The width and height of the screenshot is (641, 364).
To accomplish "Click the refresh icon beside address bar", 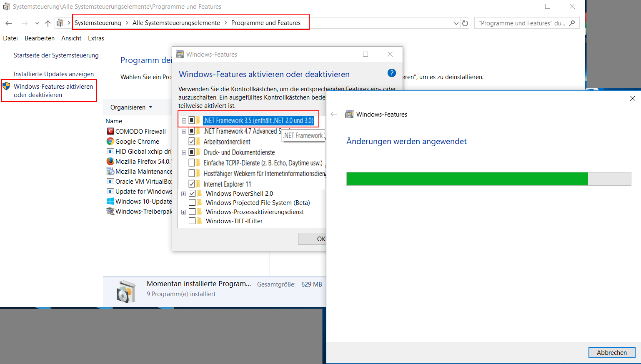I will point(465,23).
